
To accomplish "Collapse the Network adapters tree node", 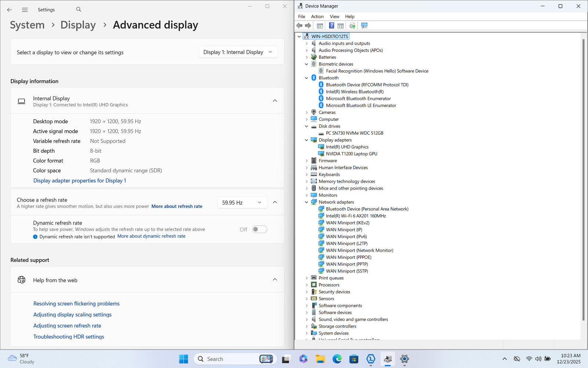I will click(x=306, y=202).
